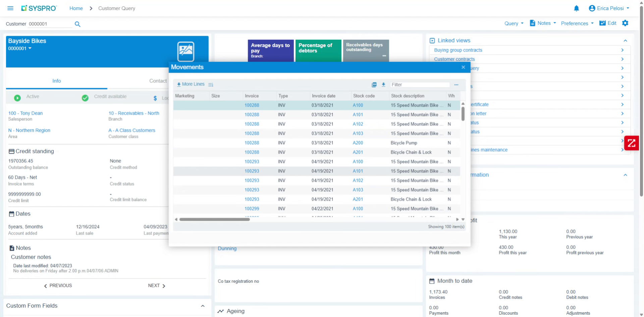The width and height of the screenshot is (644, 317).
Task: Open invoice 100293 link for A100
Action: [x=252, y=162]
